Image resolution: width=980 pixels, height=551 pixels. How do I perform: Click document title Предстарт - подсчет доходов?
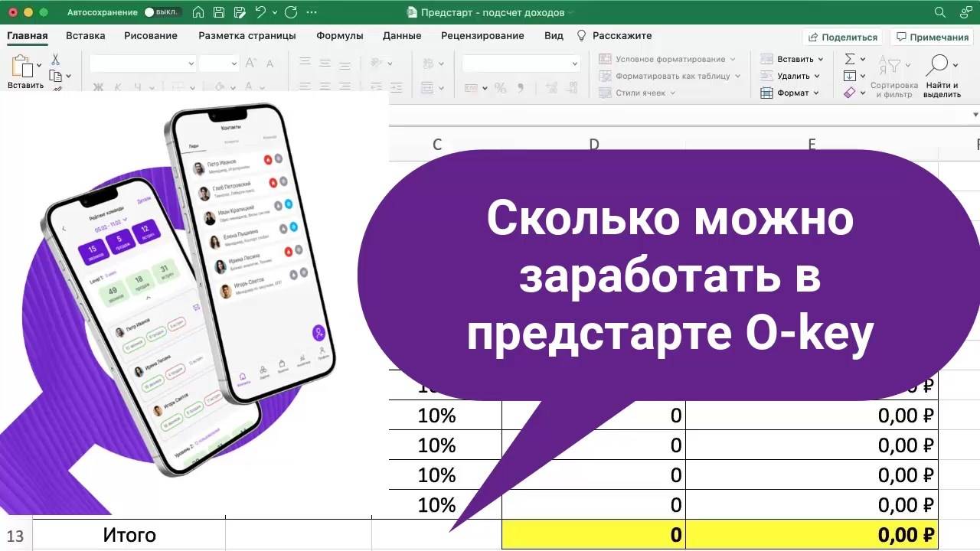(x=492, y=12)
